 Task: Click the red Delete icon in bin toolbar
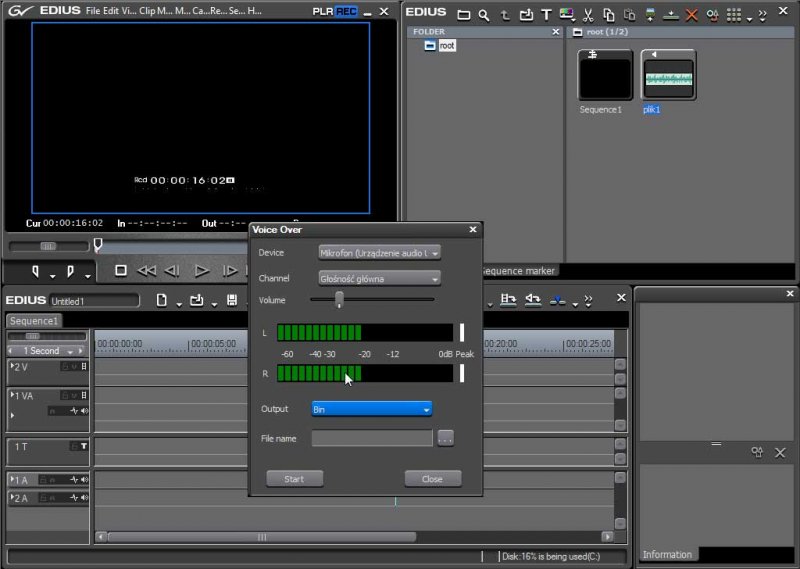691,15
